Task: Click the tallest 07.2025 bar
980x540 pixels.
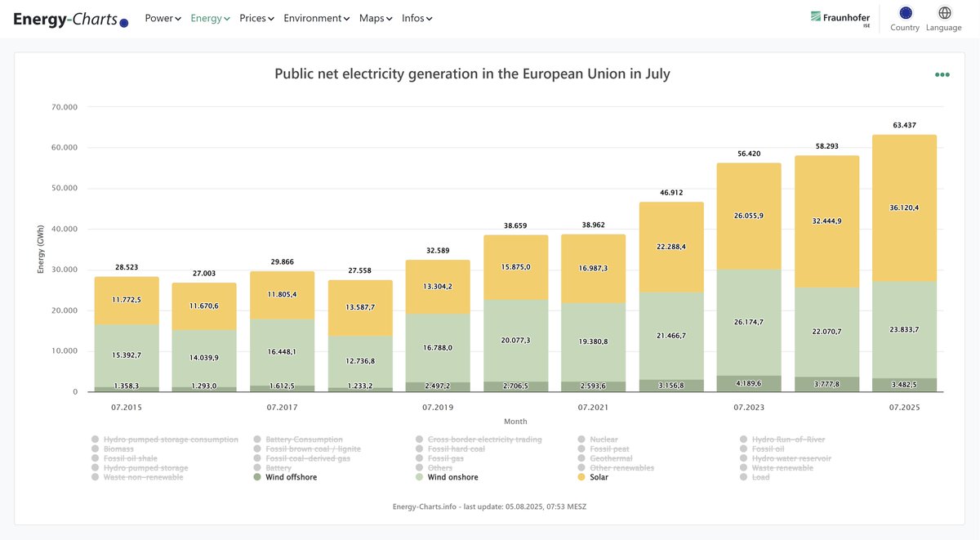Action: [906, 261]
